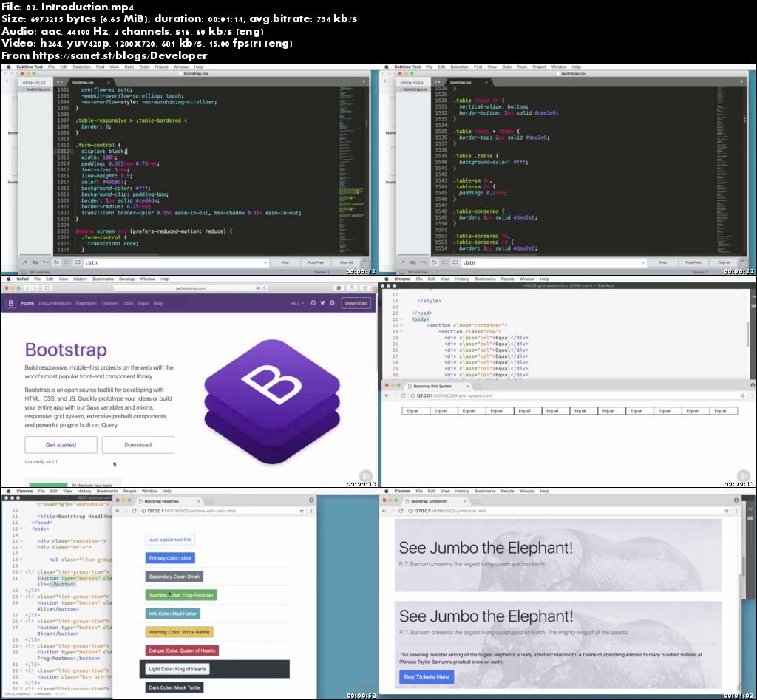Click the Primary Color: Alice button
Viewport: 757px width, 700px height.
[170, 558]
